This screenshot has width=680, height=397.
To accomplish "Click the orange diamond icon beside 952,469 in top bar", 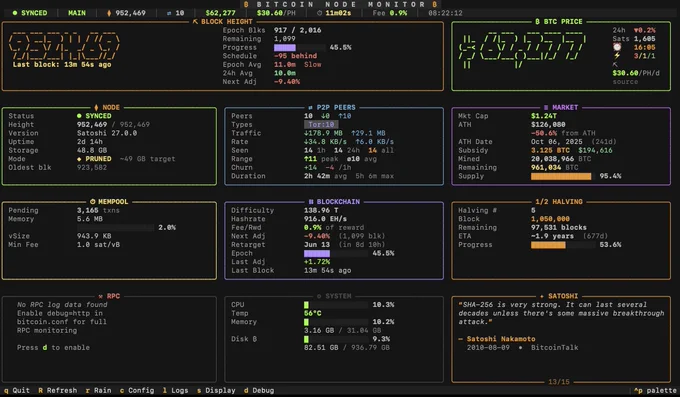I will click(109, 13).
